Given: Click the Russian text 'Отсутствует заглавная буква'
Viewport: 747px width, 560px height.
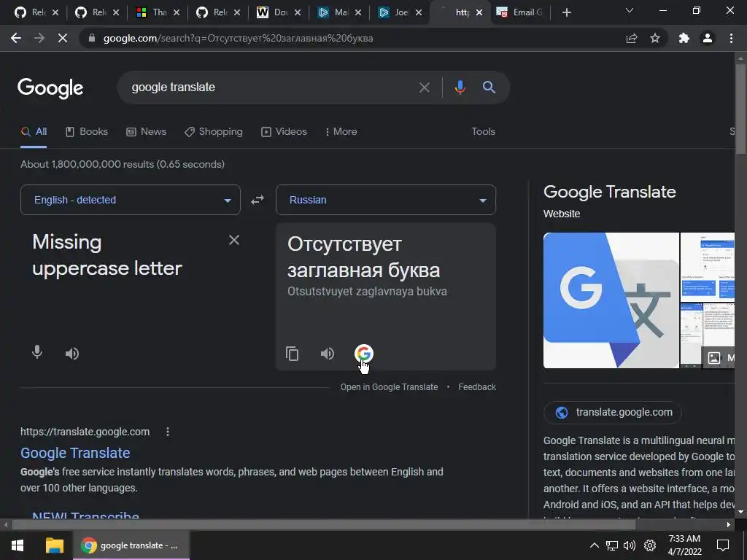Looking at the screenshot, I should (363, 257).
